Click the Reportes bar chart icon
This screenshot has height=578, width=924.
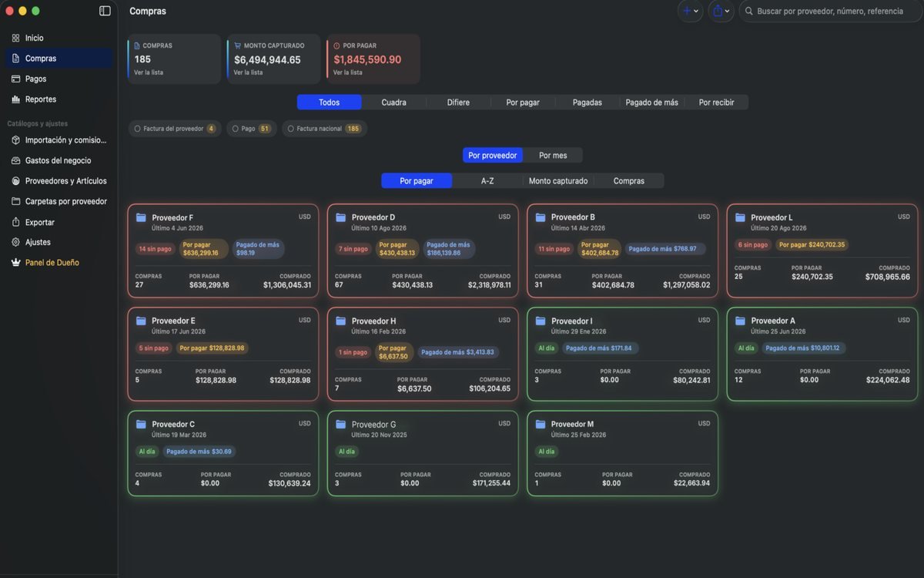15,99
